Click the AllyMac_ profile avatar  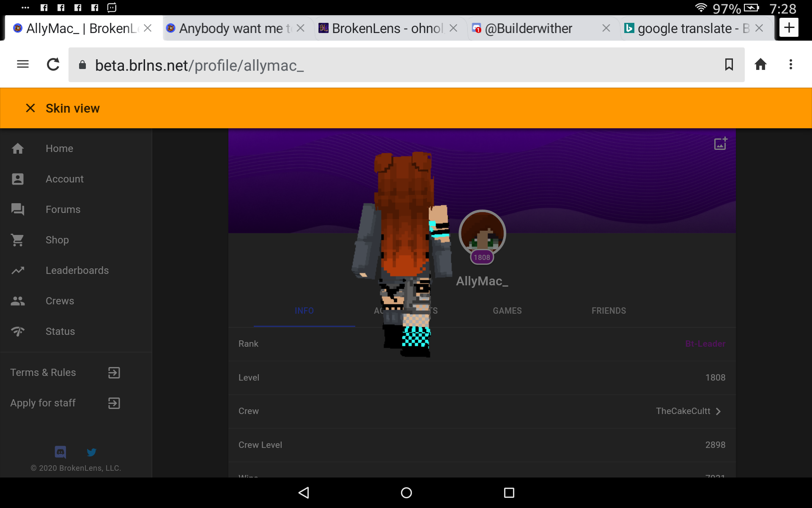click(x=482, y=233)
